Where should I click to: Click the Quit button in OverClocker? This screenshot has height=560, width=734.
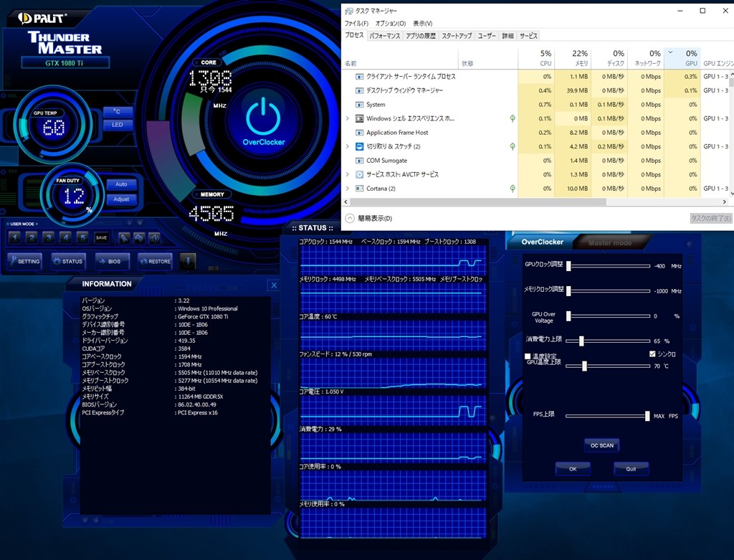point(631,469)
